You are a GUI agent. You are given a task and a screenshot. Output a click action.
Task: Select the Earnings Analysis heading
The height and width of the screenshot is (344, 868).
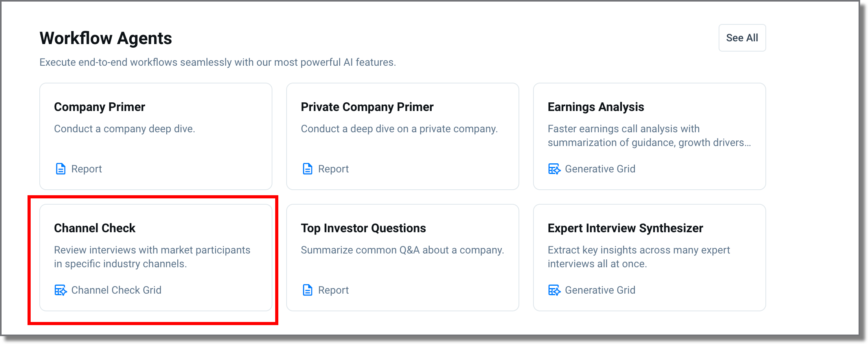pyautogui.click(x=596, y=107)
